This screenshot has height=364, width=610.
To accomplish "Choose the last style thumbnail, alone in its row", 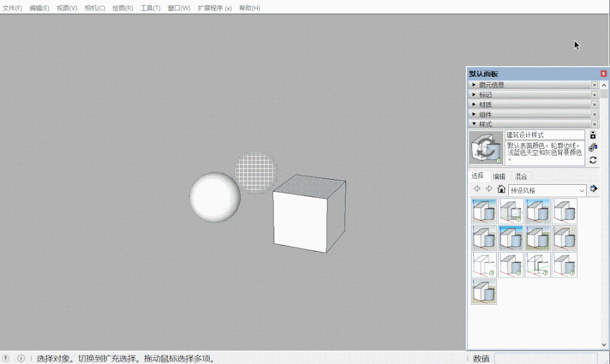I will pyautogui.click(x=484, y=291).
